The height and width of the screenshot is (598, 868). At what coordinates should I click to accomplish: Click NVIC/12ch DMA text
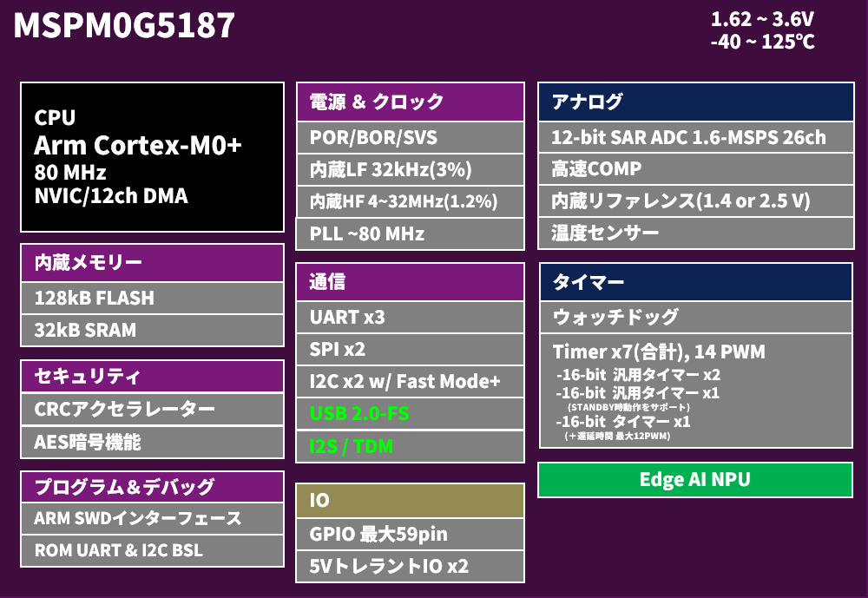[x=111, y=196]
